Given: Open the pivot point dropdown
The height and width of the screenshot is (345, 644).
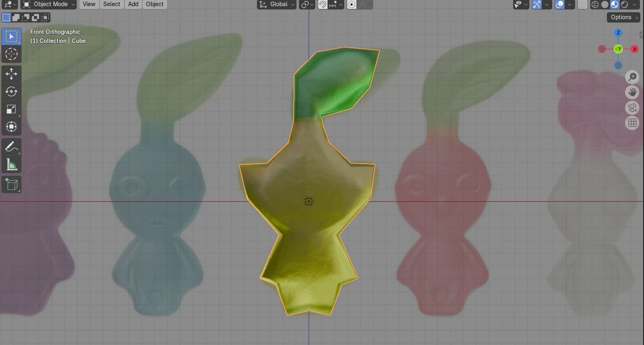Looking at the screenshot, I should (307, 4).
